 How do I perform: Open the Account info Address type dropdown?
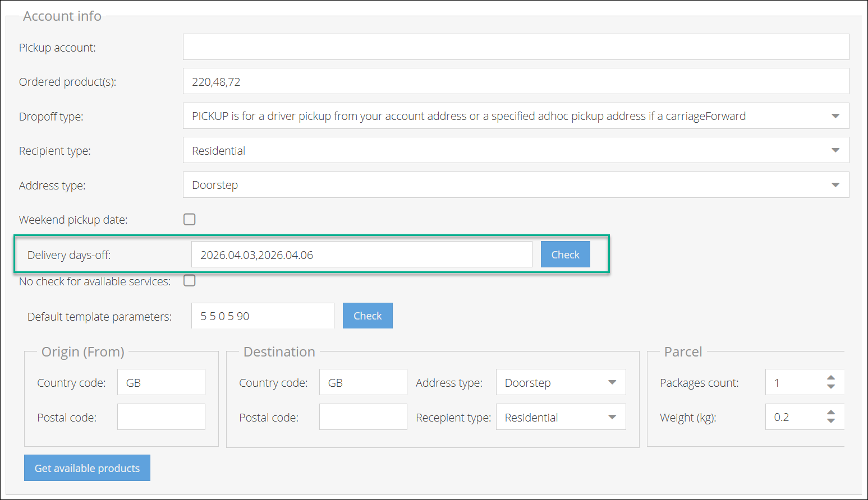(x=515, y=185)
